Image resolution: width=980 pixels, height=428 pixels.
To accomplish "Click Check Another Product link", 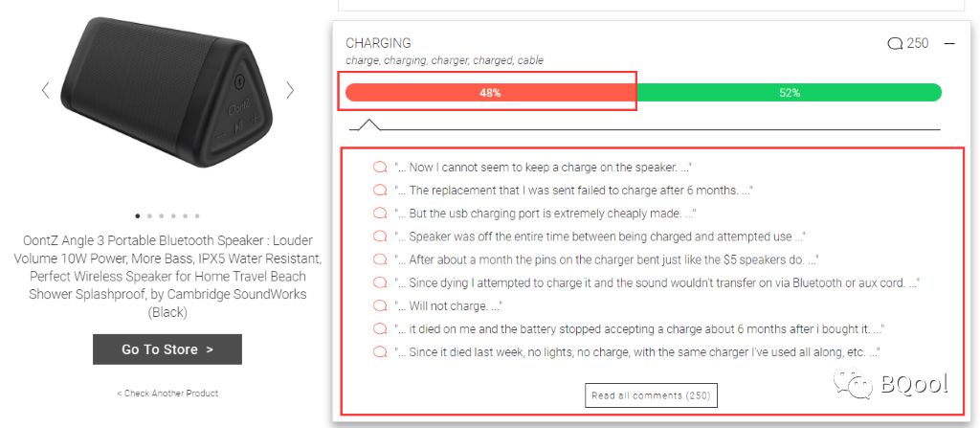I will point(167,394).
